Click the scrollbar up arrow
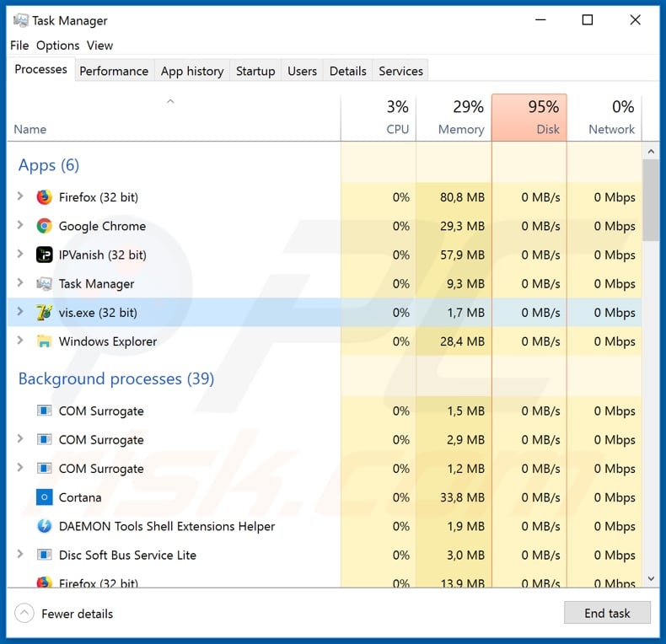 tap(651, 151)
